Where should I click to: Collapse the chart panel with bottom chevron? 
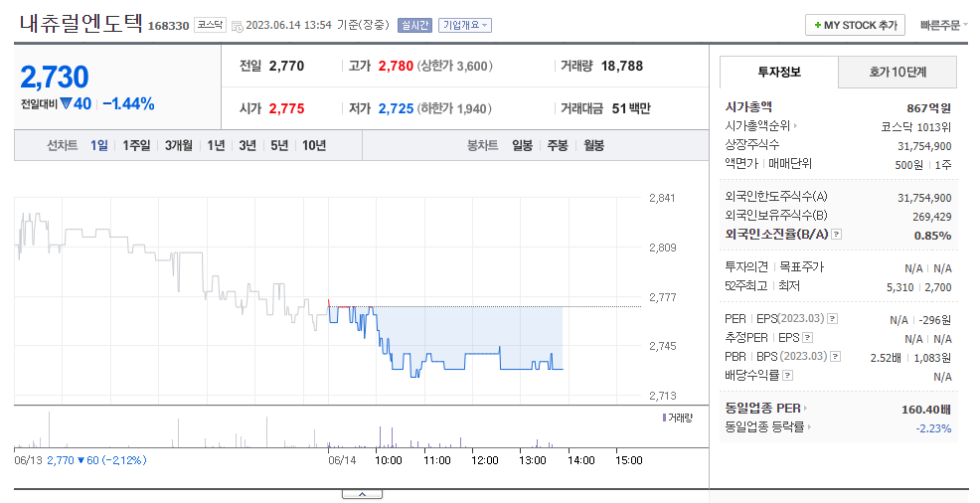tap(362, 494)
